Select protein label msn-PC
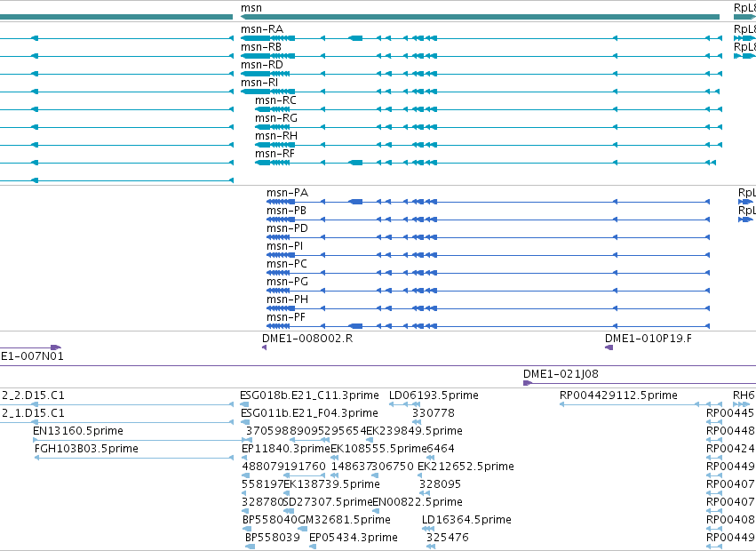 286,265
